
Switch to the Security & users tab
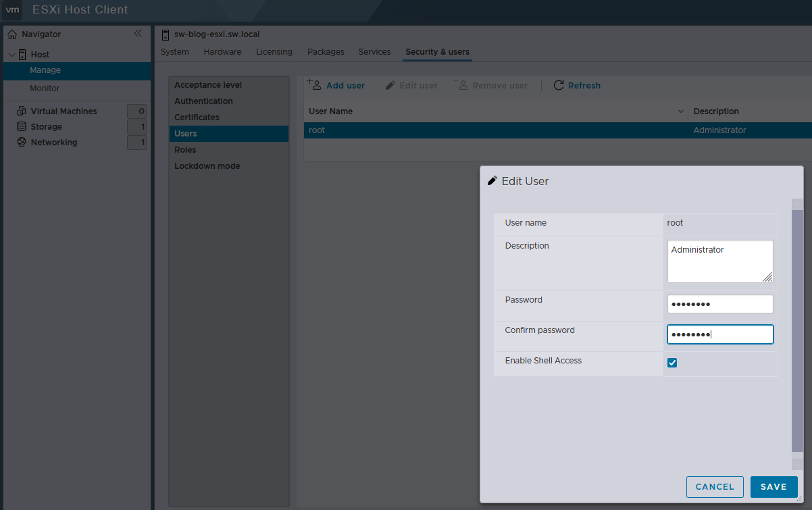(437, 52)
